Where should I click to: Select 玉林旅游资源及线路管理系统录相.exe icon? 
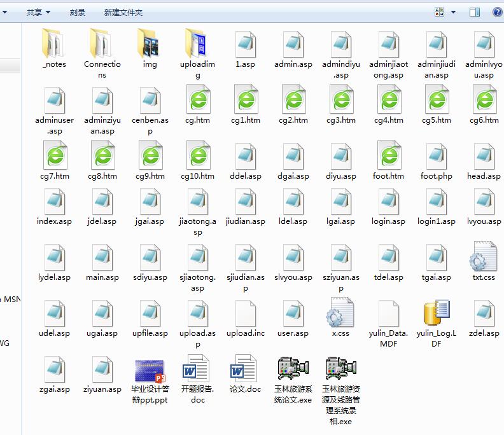[340, 368]
